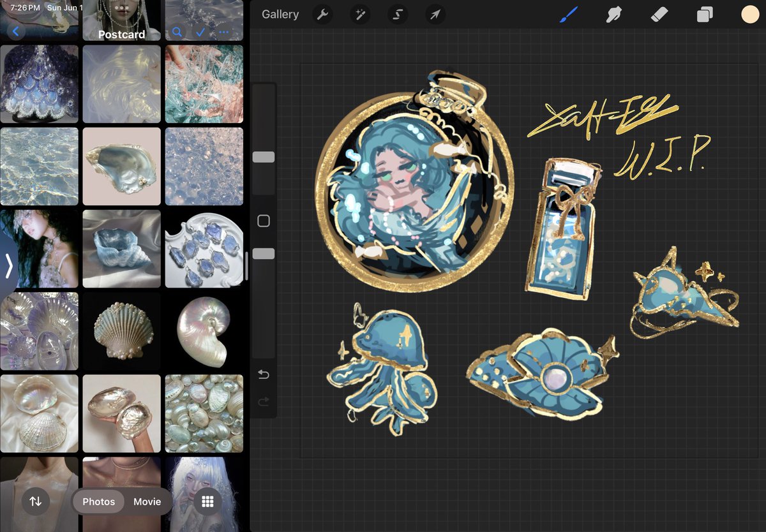Open grid view with the grid button
766x532 pixels.
click(x=207, y=502)
